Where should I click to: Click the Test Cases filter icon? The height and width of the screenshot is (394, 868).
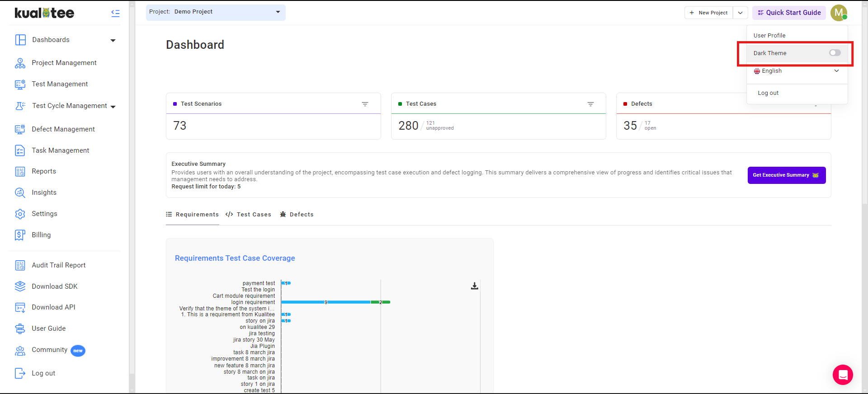coord(590,104)
